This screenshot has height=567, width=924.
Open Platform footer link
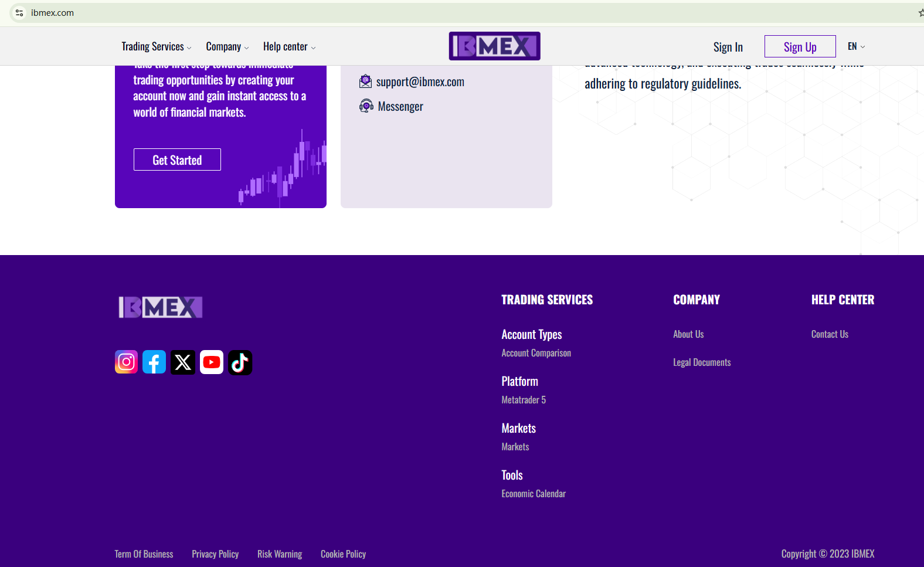(x=520, y=381)
